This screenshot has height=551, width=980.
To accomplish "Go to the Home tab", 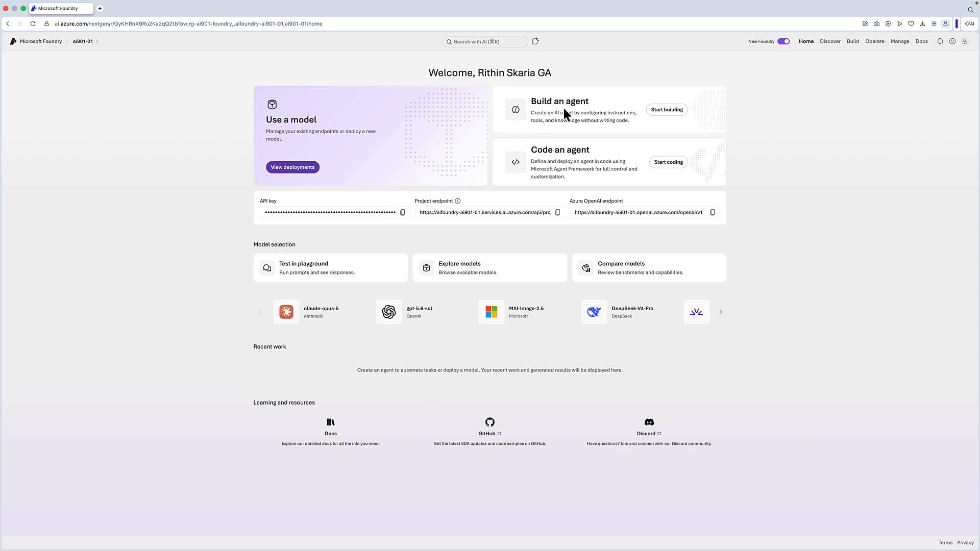I will 806,42.
